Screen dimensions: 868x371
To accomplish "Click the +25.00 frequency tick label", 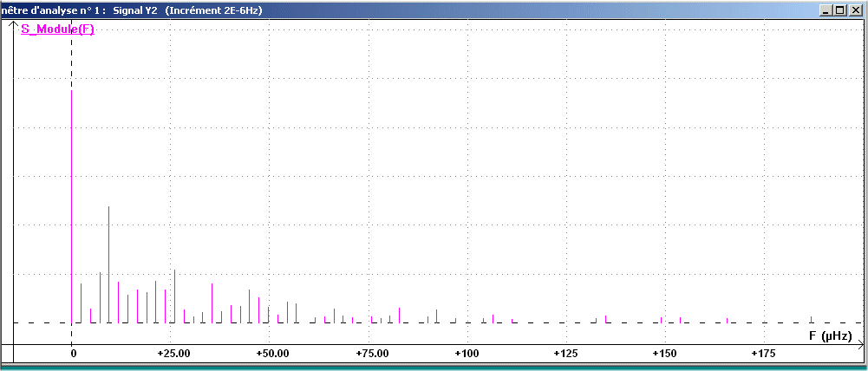I will 174,355.
